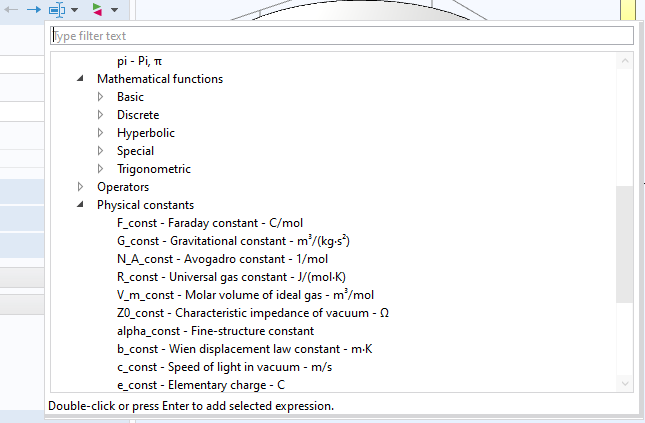This screenshot has height=423, width=645.
Task: Collapse the Physical constants node
Action: 80,205
